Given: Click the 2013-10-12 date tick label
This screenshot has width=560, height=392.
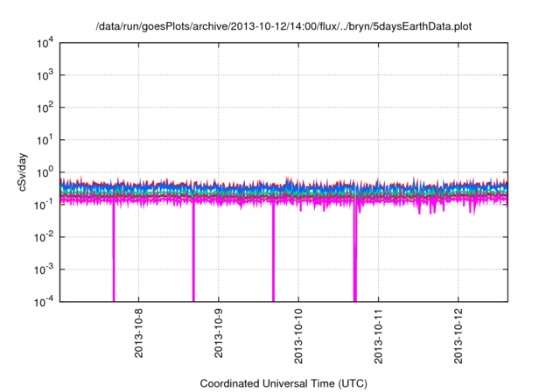Looking at the screenshot, I should pyautogui.click(x=458, y=336).
